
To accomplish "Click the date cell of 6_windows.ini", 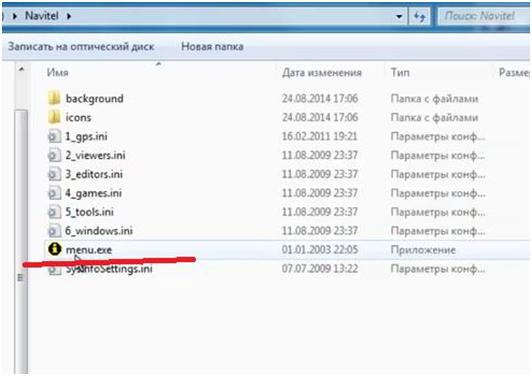I will click(x=320, y=231).
